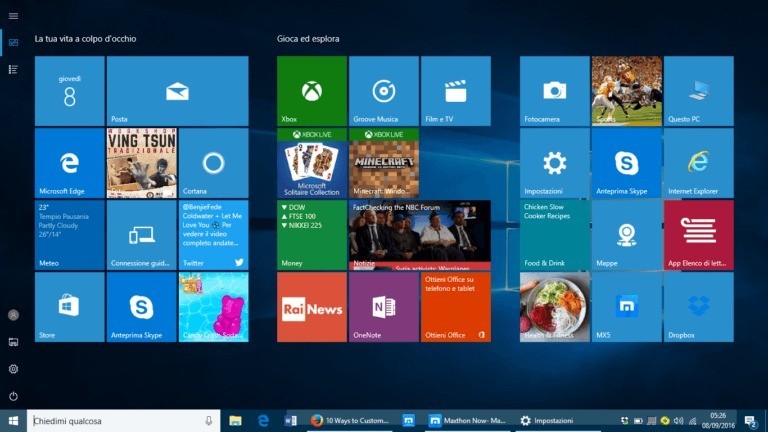Open Edge from the taskbar
This screenshot has width=768, height=432.
coord(263,421)
